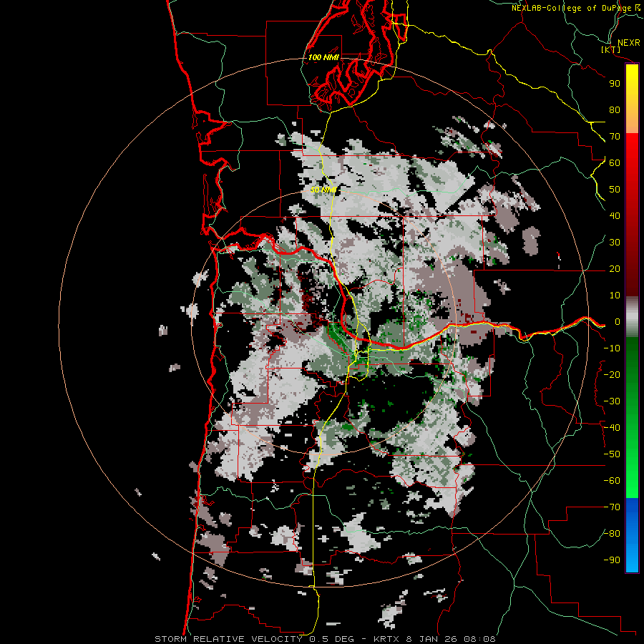Click the KRTX timestamp 8 JAN 26 08:08

coord(434,639)
